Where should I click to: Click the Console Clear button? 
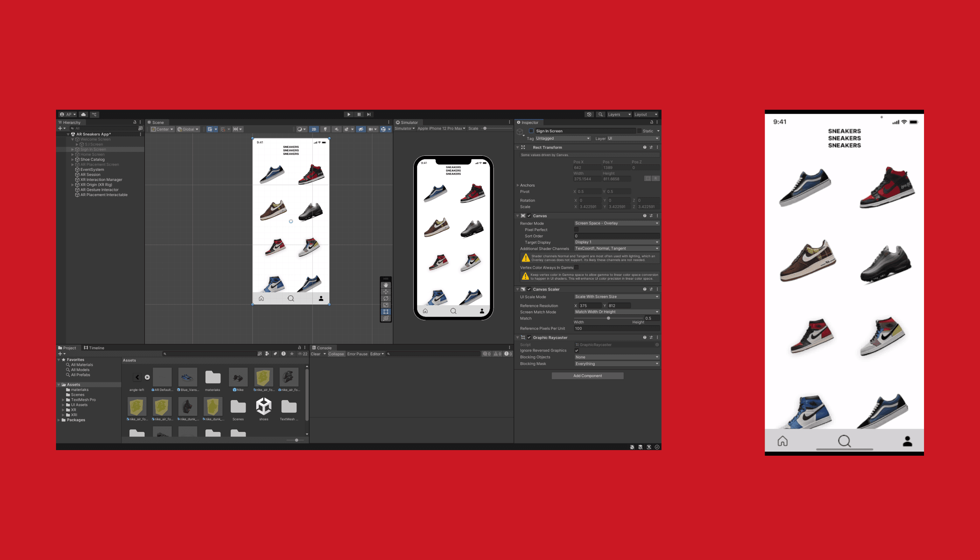coord(315,354)
